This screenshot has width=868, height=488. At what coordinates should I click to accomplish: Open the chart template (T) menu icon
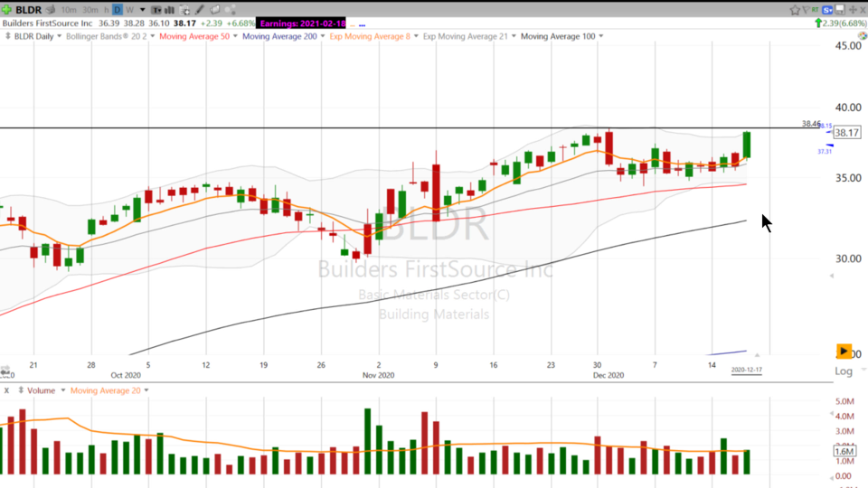coord(156,10)
